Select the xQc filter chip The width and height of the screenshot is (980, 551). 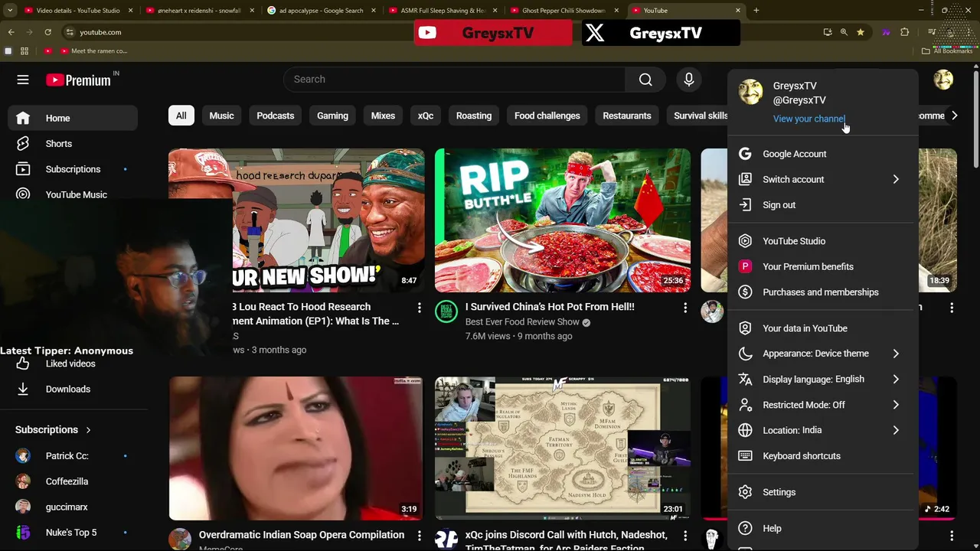426,116
